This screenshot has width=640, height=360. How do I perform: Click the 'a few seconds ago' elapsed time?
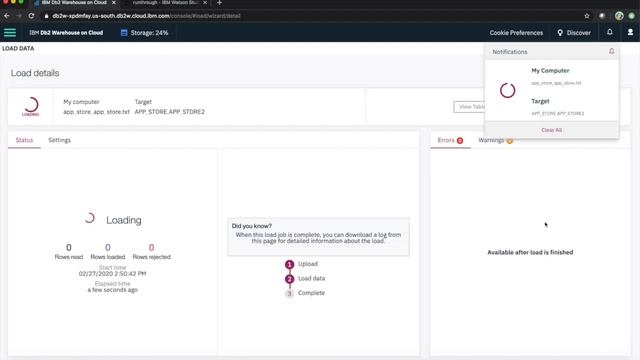113,290
